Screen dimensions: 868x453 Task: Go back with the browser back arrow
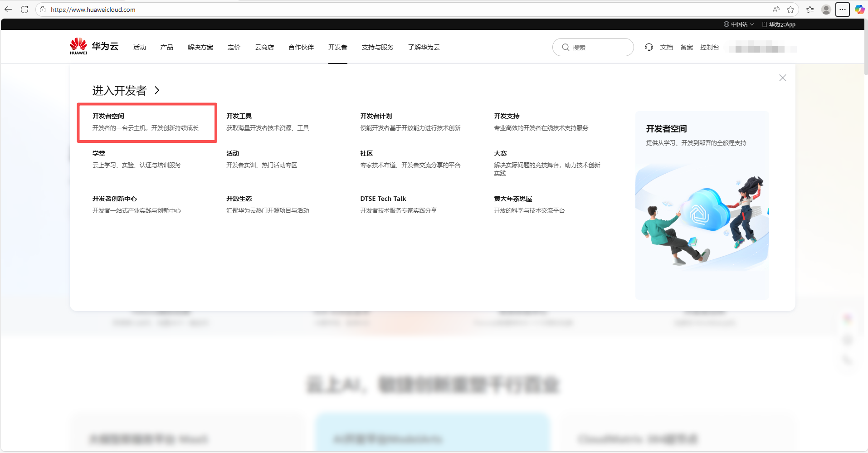pos(8,10)
